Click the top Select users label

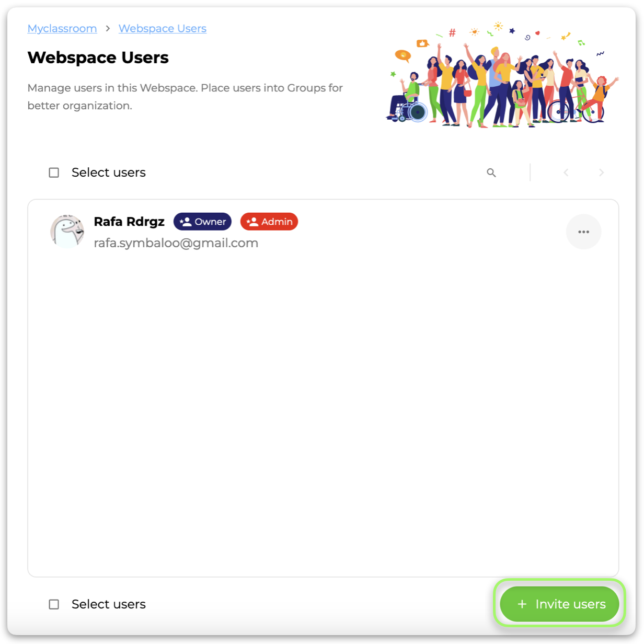click(x=109, y=172)
